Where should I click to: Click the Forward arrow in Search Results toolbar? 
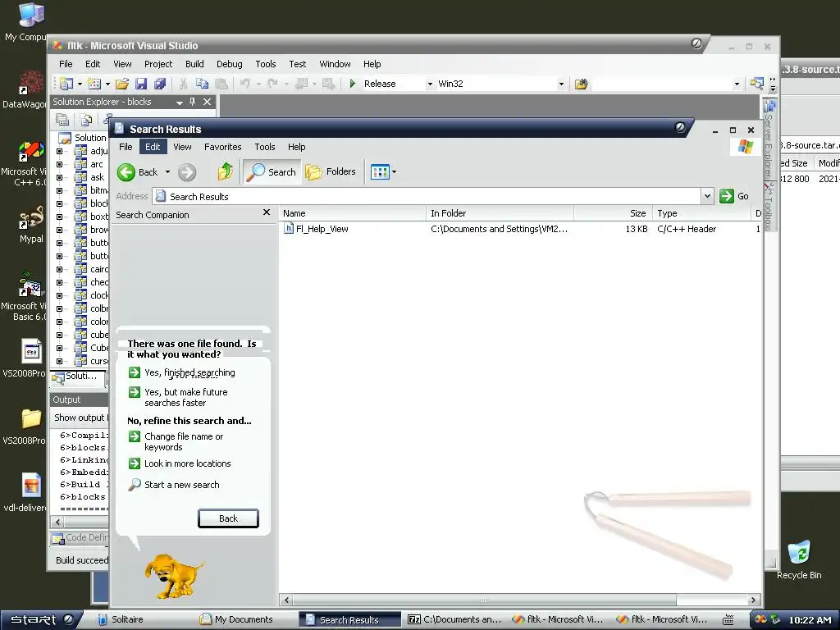(187, 172)
